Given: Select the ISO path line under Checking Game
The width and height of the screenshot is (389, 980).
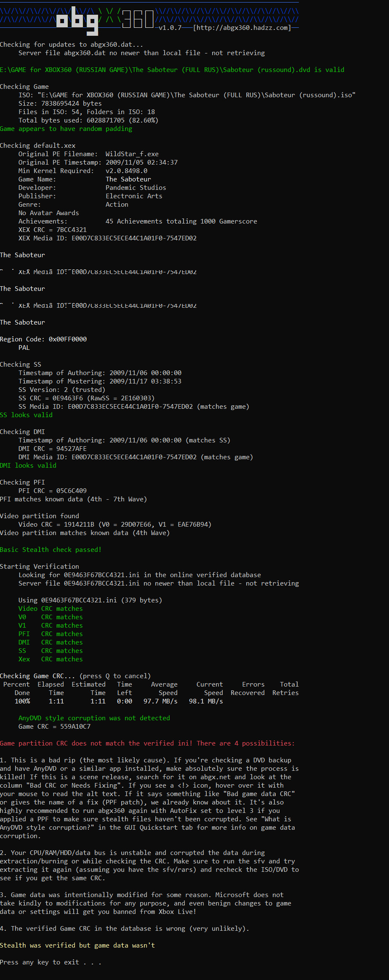Looking at the screenshot, I should coord(187,95).
